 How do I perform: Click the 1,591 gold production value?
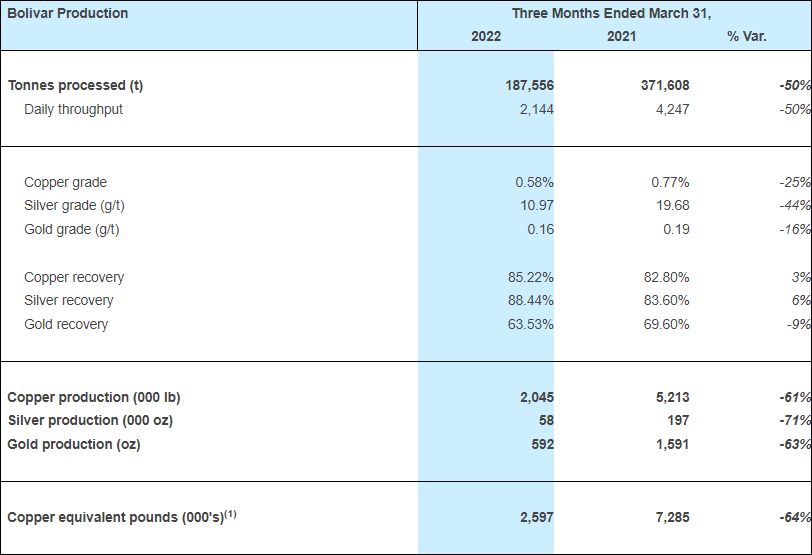click(x=673, y=445)
